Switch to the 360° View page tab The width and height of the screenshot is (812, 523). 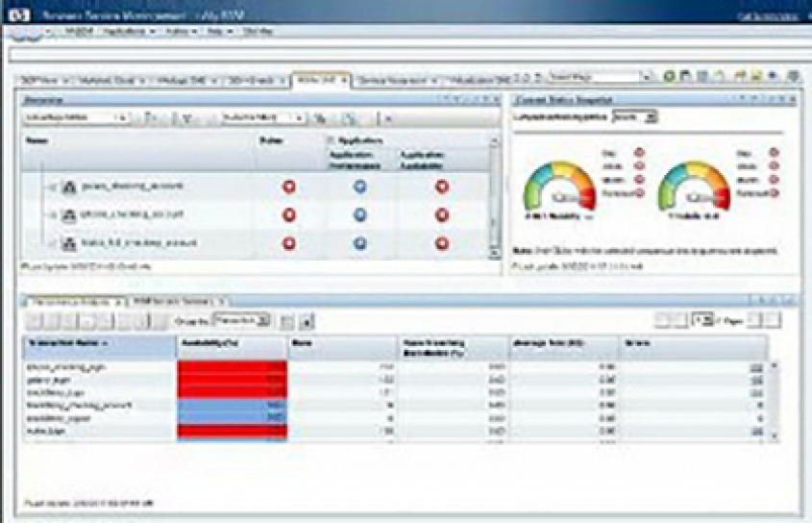(x=44, y=81)
